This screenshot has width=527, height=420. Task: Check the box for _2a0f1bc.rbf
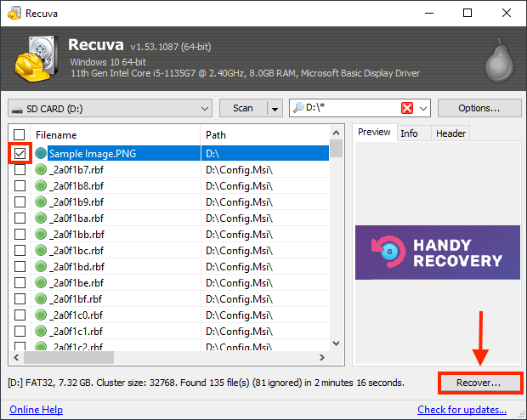pyautogui.click(x=20, y=250)
